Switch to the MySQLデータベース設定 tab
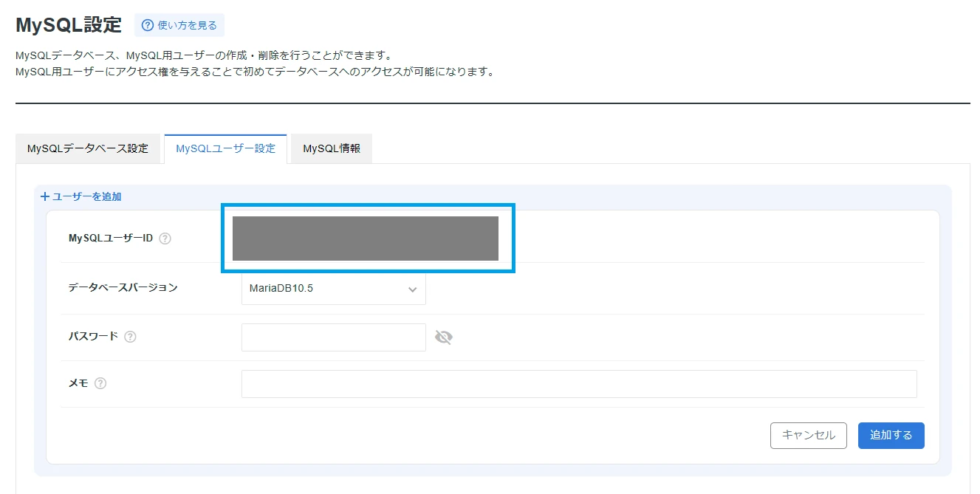This screenshot has width=980, height=494. point(88,148)
